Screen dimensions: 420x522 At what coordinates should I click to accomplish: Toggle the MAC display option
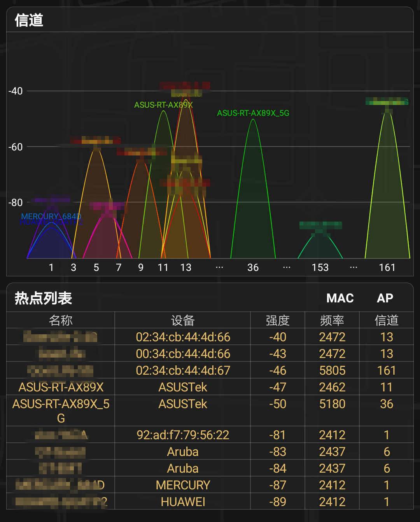pos(340,298)
